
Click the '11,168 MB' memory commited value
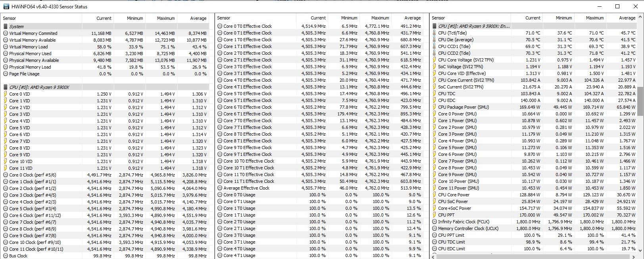101,33
